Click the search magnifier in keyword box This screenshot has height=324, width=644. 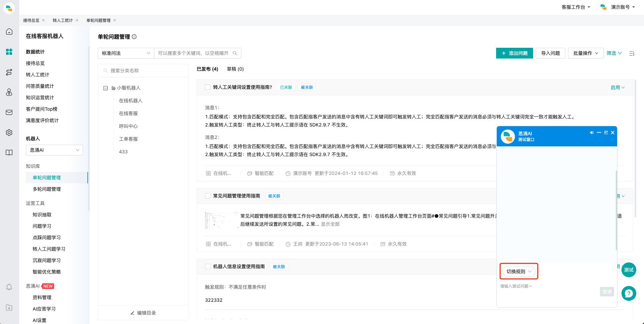point(235,53)
